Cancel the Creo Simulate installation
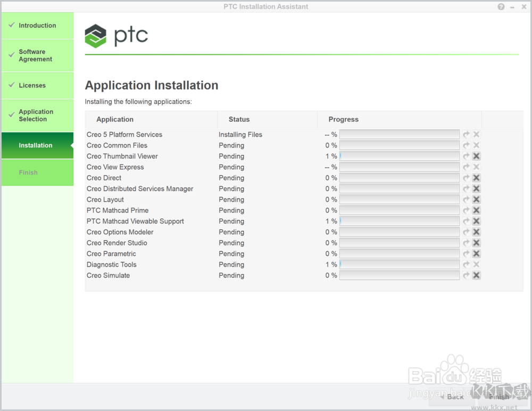 tap(476, 275)
